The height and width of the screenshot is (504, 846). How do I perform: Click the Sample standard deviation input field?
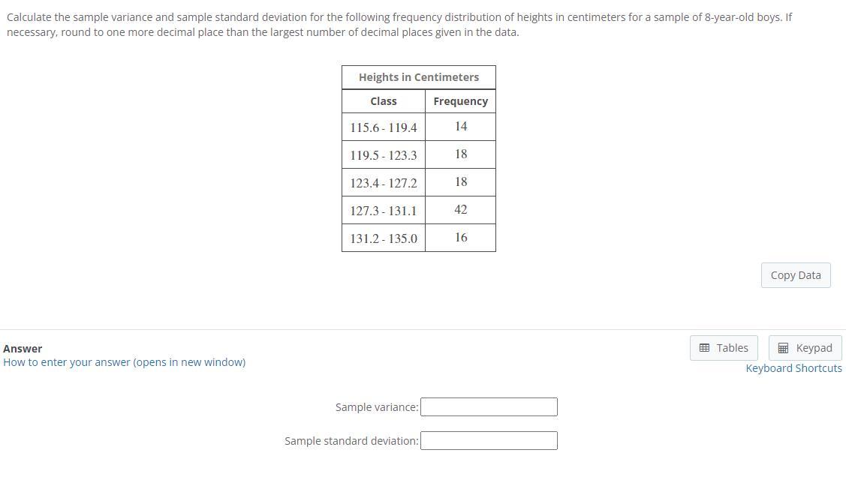pos(488,440)
